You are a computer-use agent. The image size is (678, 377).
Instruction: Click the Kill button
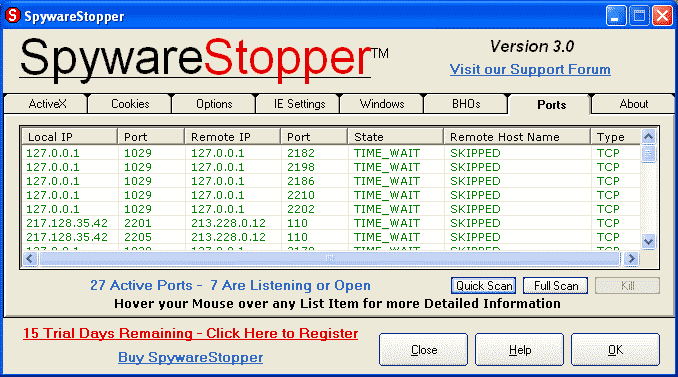click(627, 286)
